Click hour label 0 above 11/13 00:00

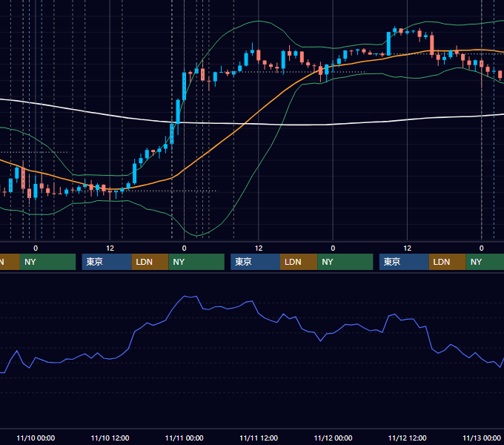[x=482, y=248]
